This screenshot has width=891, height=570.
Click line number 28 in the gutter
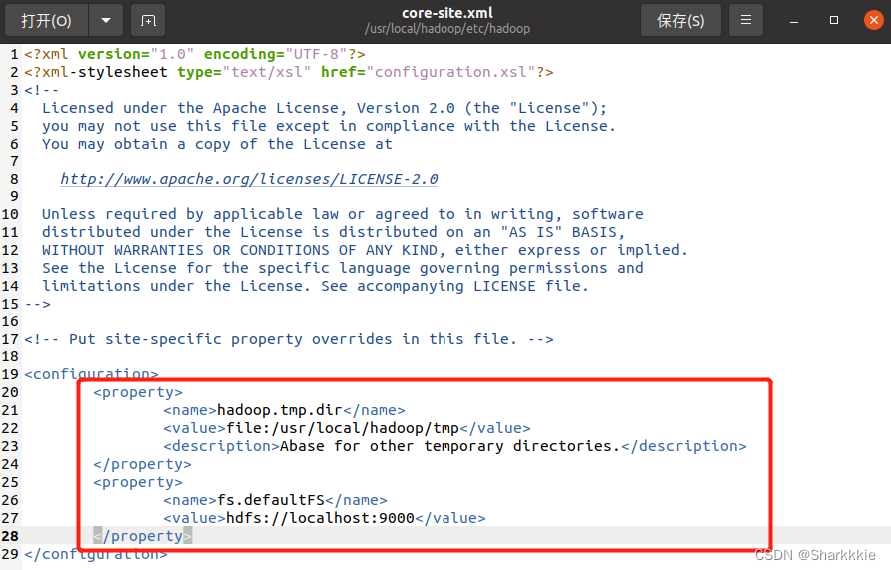click(10, 536)
